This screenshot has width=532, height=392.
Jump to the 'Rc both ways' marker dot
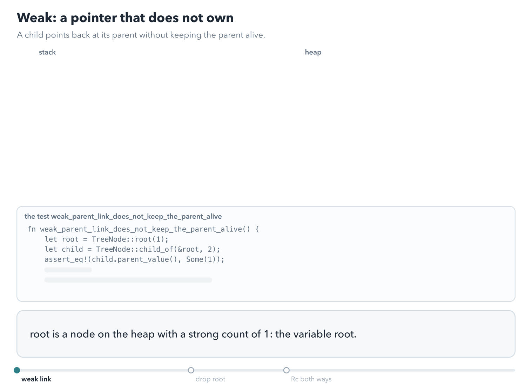pyautogui.click(x=287, y=370)
